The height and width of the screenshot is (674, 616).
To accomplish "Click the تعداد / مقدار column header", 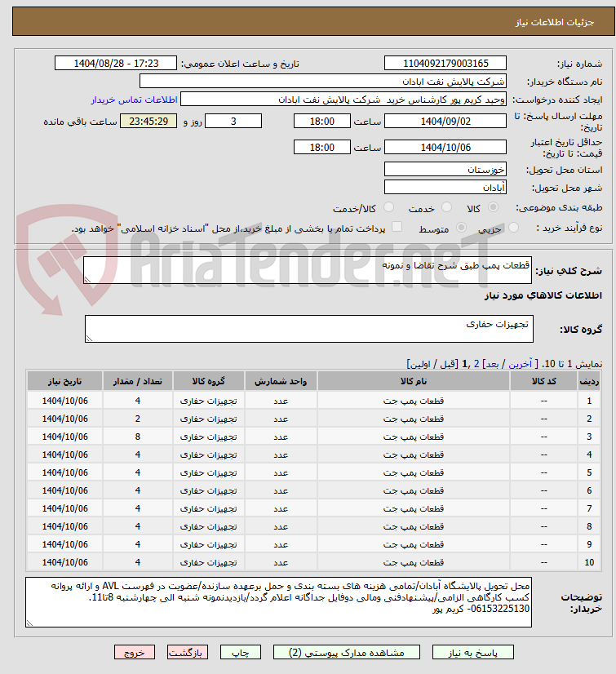I will 138,381.
